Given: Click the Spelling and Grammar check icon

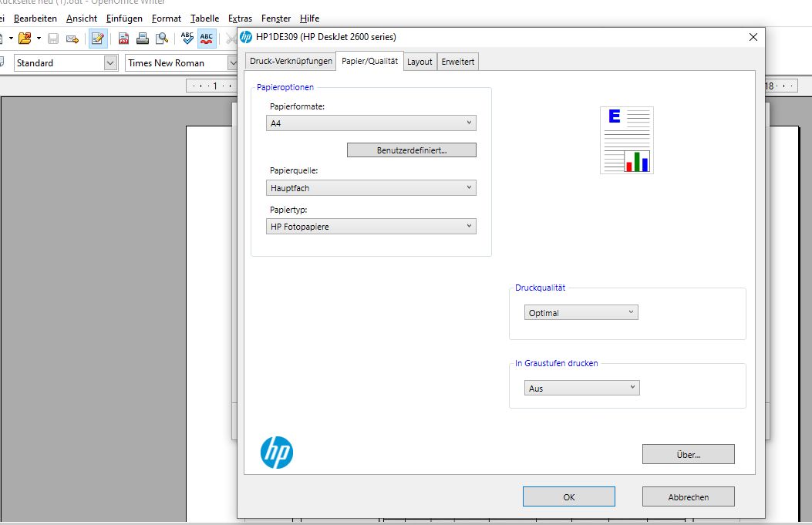Looking at the screenshot, I should coord(187,39).
